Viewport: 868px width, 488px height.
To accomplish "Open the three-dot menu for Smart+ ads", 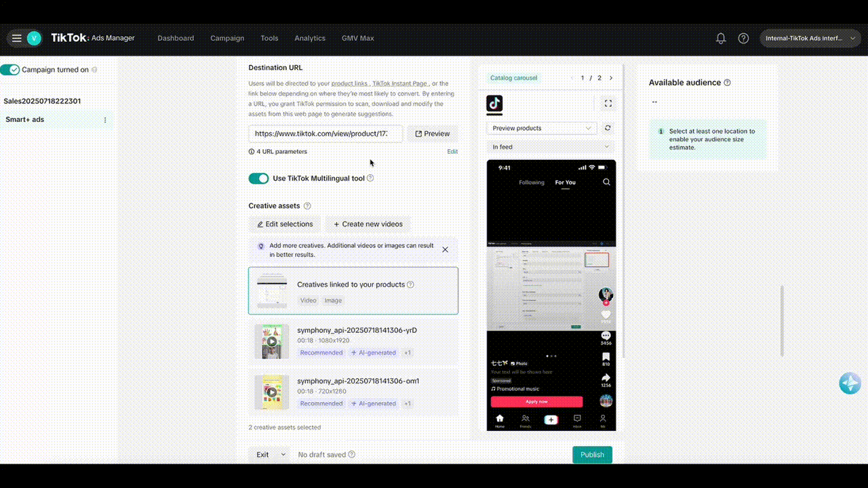I will click(105, 120).
